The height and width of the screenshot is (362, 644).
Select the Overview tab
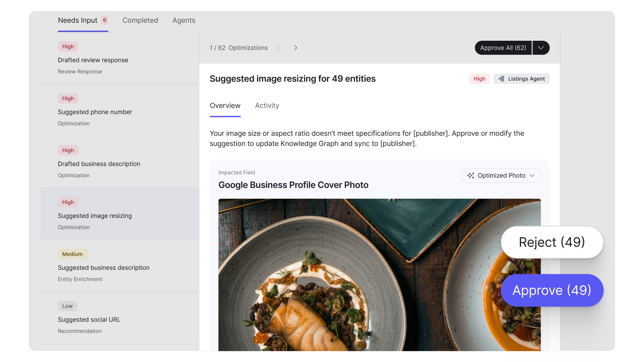pos(225,106)
